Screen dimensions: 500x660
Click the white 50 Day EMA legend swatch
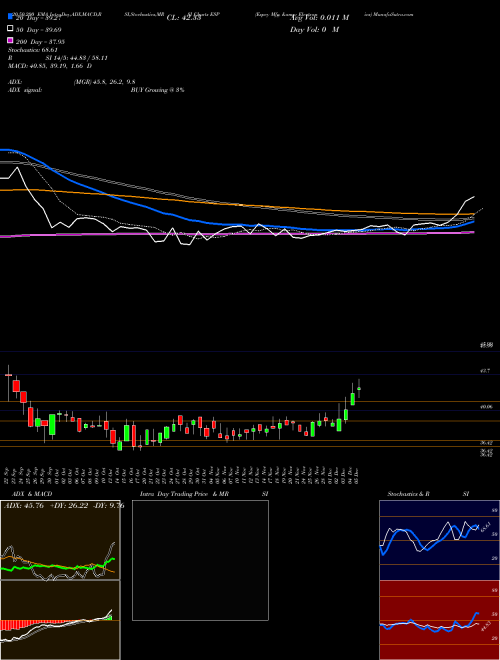pos(10,29)
